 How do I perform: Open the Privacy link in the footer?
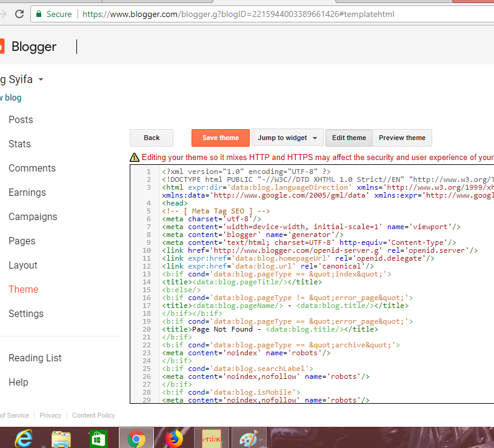50,415
